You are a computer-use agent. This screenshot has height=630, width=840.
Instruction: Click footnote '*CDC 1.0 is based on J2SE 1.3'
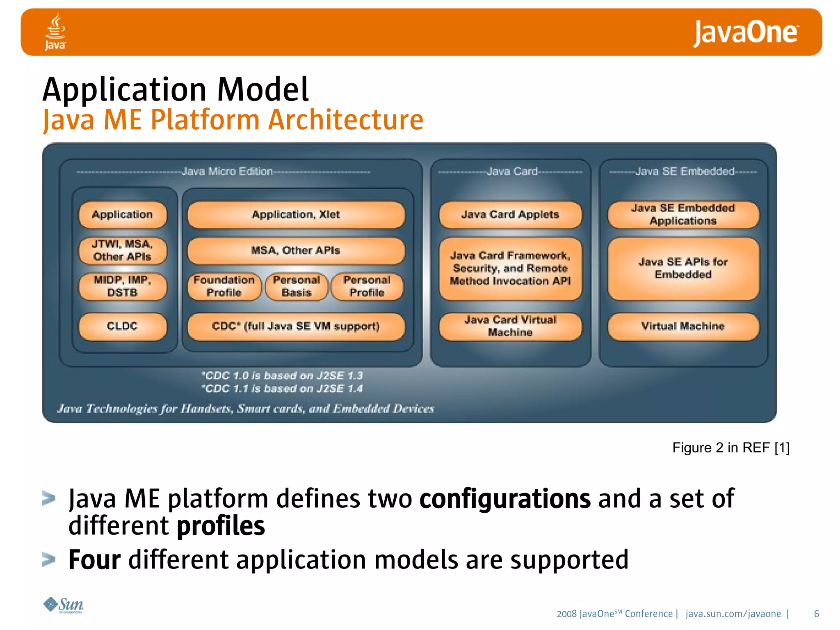pyautogui.click(x=282, y=376)
